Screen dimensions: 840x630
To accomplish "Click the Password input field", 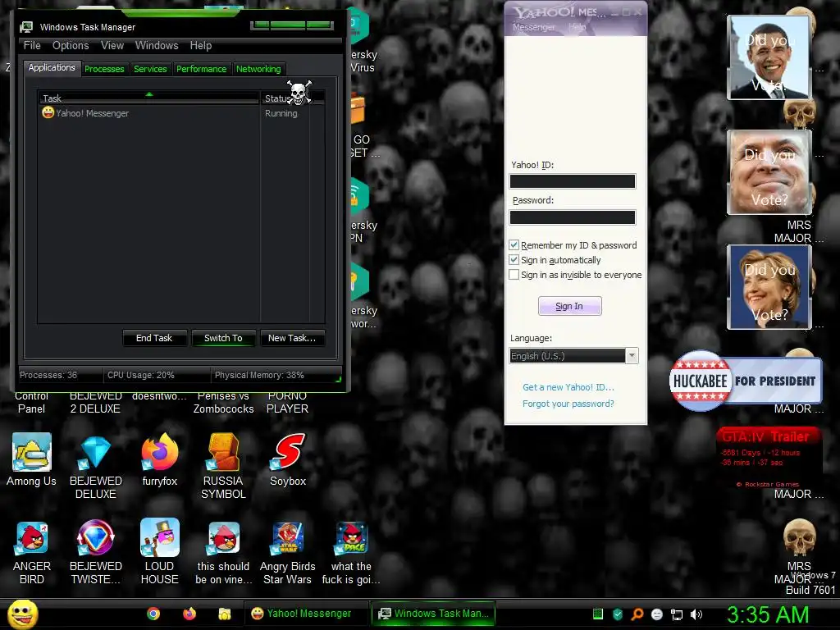I will pyautogui.click(x=572, y=217).
